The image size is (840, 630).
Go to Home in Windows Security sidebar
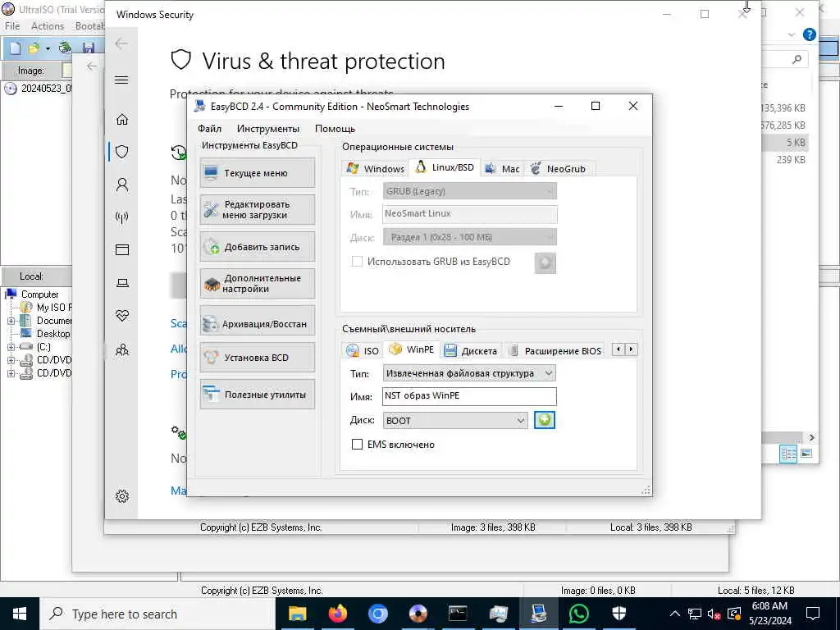122,119
